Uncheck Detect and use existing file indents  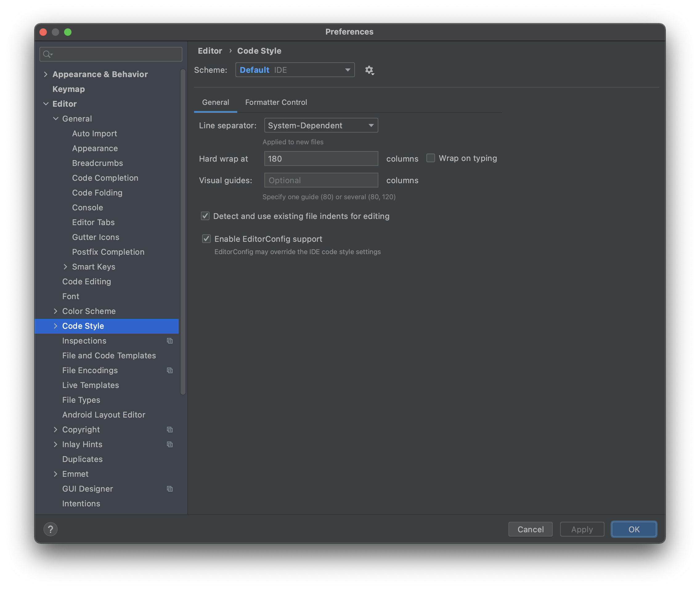click(x=205, y=216)
